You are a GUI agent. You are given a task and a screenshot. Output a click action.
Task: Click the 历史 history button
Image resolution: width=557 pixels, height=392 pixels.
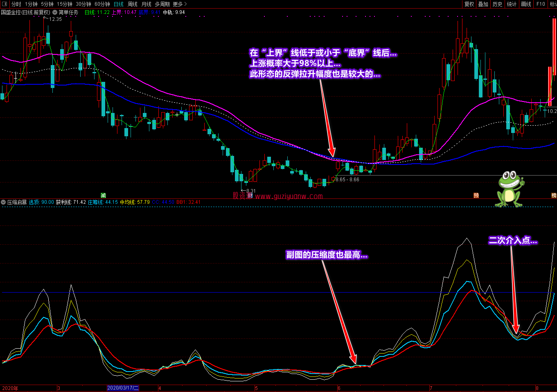[x=498, y=4]
